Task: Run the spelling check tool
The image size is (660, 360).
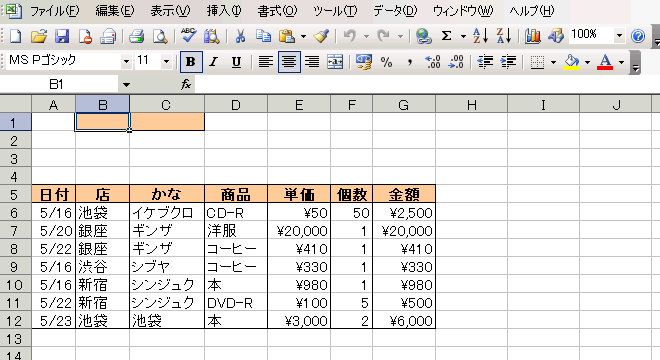Action: click(x=188, y=37)
